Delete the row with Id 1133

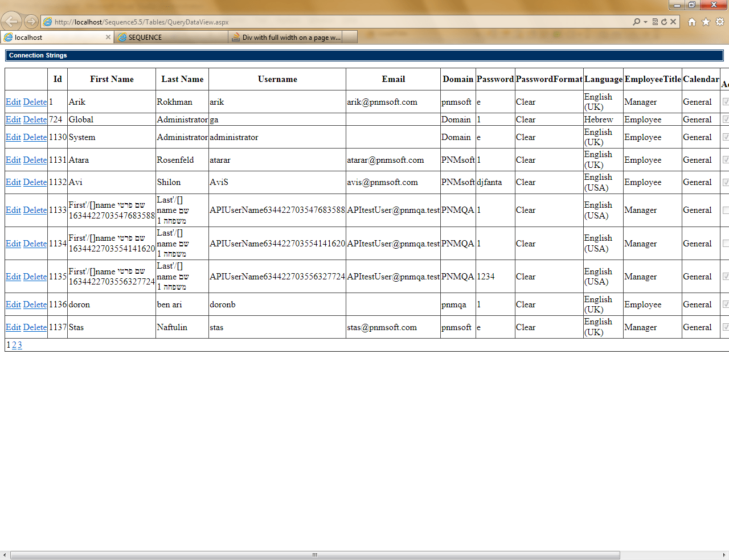(x=35, y=210)
